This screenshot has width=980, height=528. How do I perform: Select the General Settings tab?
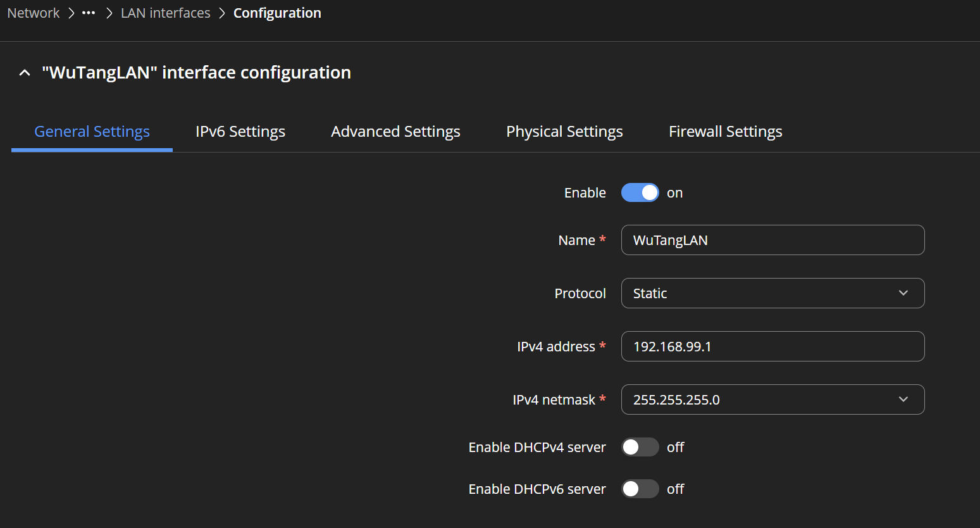[92, 131]
